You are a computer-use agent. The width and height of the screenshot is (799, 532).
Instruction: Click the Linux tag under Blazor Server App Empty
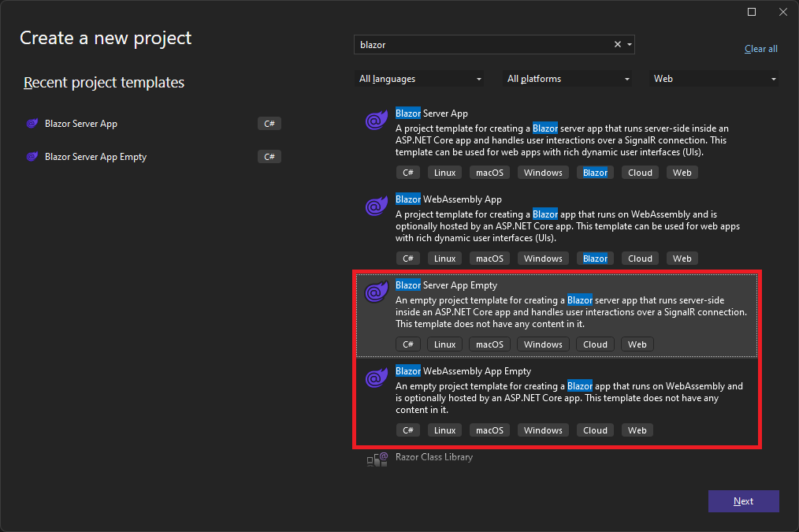coord(445,344)
